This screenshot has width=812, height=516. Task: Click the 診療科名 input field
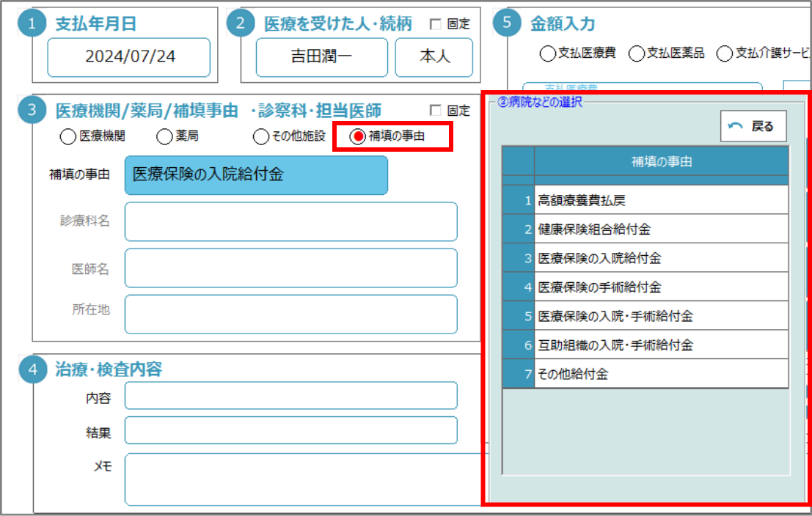(290, 221)
